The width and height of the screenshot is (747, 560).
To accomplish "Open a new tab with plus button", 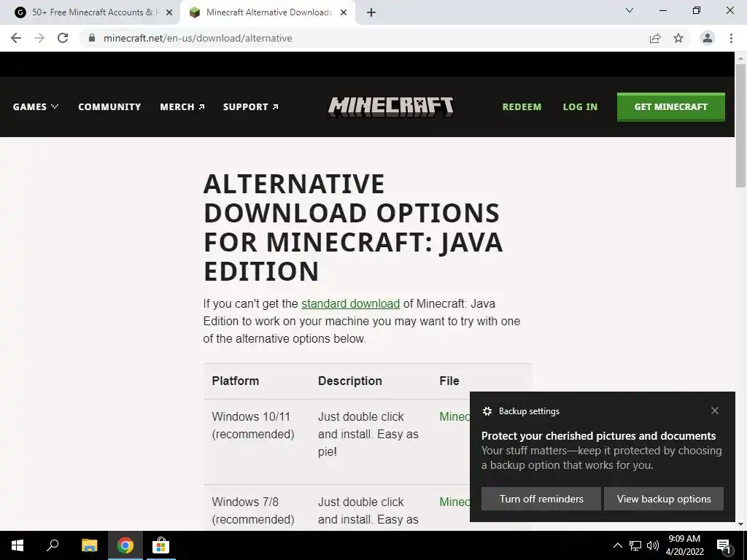I will 371,12.
